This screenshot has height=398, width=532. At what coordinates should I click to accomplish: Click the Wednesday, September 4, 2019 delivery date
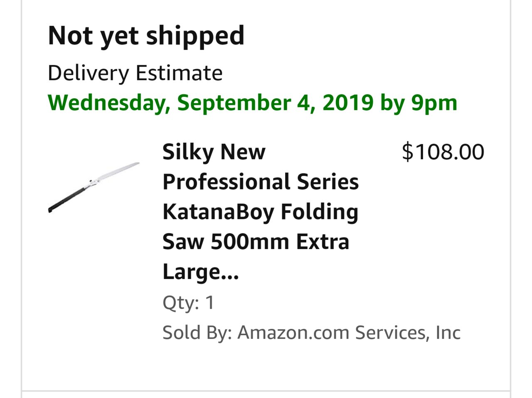point(210,103)
